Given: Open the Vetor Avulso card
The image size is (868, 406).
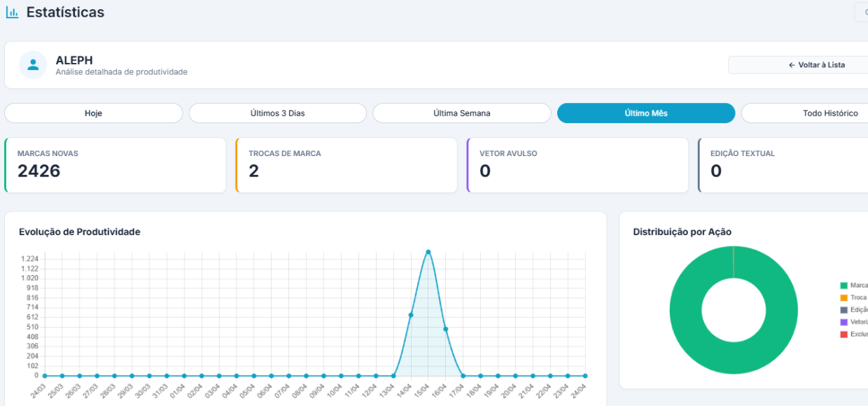Looking at the screenshot, I should point(577,165).
